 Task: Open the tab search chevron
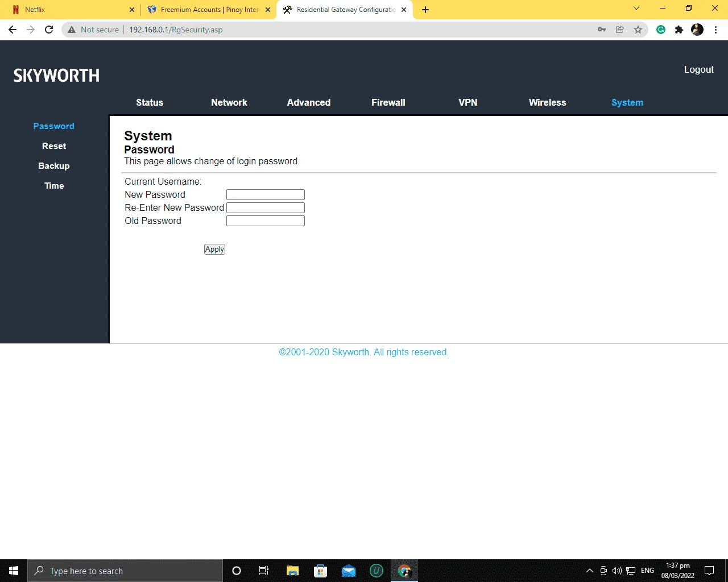click(636, 8)
